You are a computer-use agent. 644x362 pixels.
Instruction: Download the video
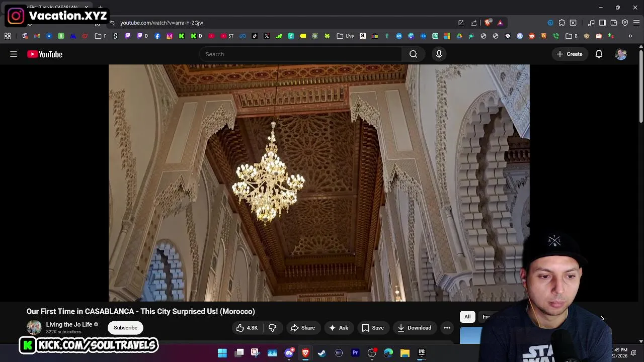414,328
